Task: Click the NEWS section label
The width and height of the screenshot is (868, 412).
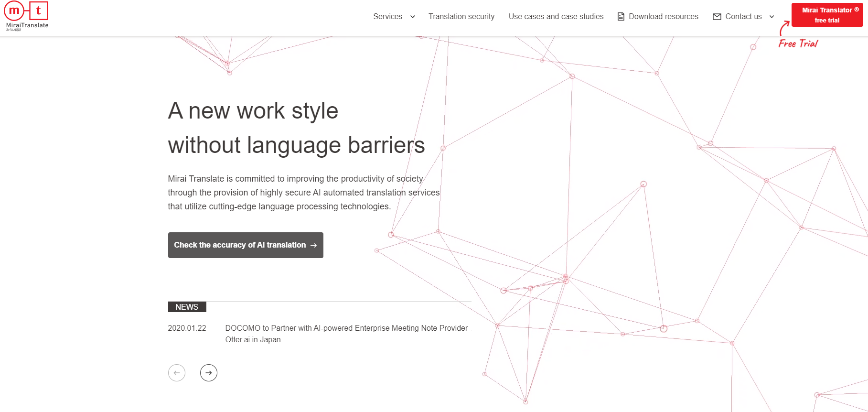Action: tap(187, 307)
